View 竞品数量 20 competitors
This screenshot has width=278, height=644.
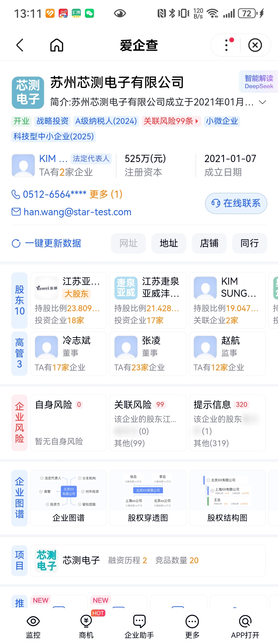point(177,560)
